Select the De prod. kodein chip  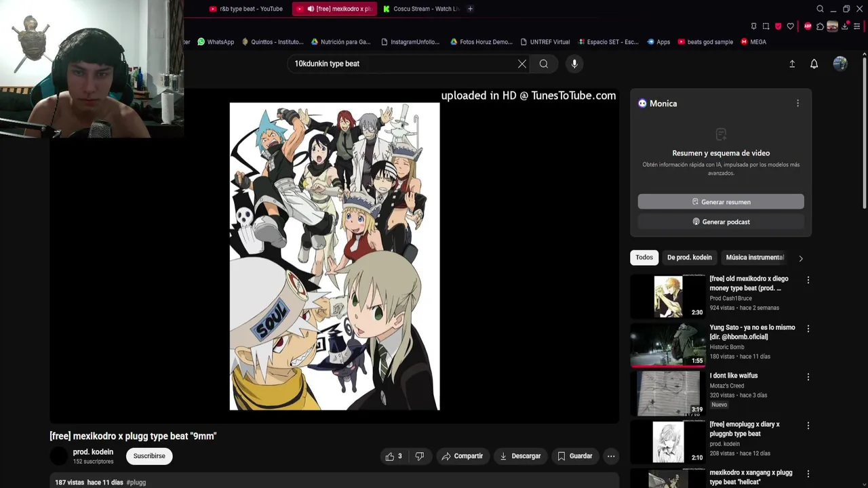(689, 258)
